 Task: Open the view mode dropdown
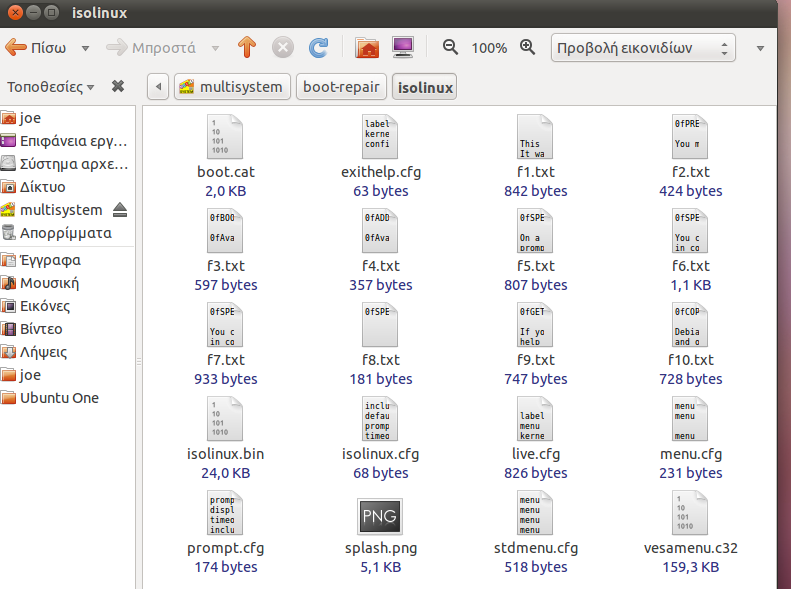[643, 47]
